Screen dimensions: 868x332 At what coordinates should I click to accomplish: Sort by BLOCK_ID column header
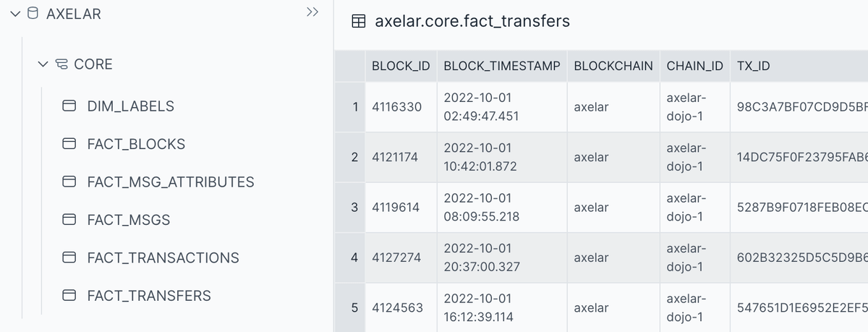tap(401, 67)
